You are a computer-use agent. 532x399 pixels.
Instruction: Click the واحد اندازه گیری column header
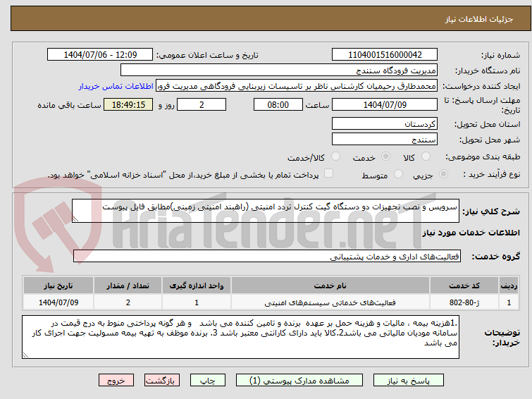[x=197, y=286]
